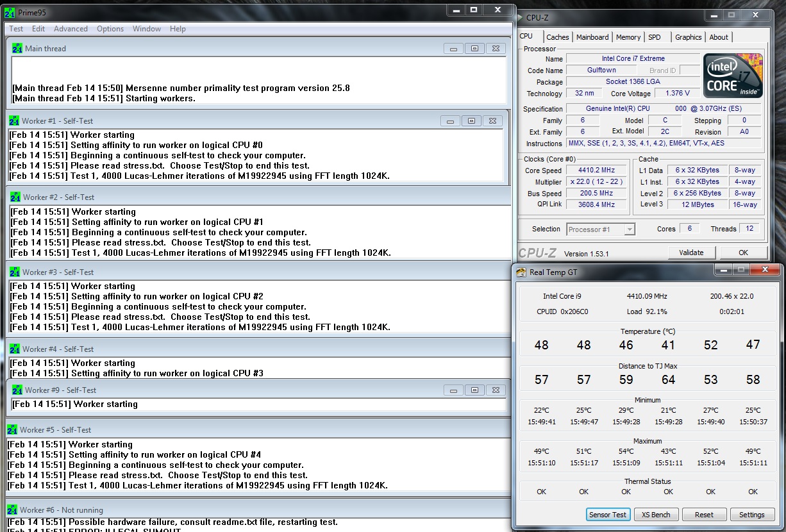Viewport: 786px width, 532px height.
Task: Click the Threads value 12 in CPU-Z
Action: [x=748, y=229]
